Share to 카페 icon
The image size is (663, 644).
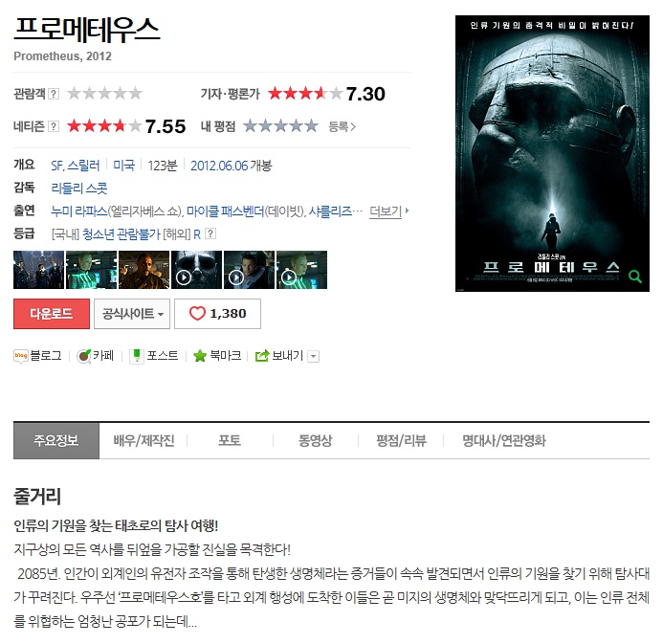pyautogui.click(x=84, y=356)
